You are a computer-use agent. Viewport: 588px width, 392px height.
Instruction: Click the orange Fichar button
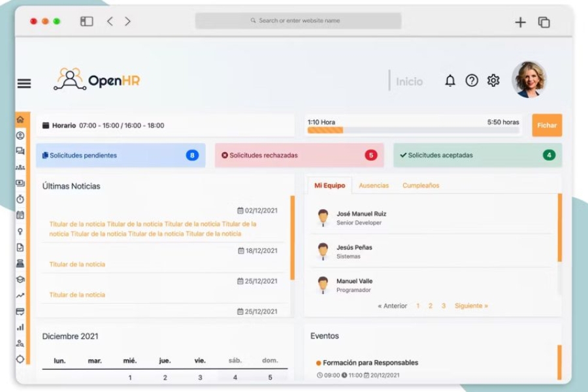pyautogui.click(x=546, y=125)
